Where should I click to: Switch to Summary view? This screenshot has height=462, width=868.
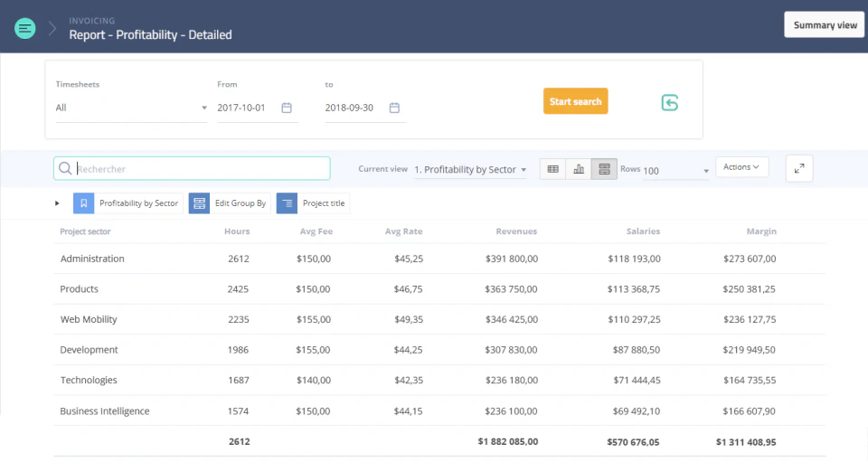tap(825, 25)
